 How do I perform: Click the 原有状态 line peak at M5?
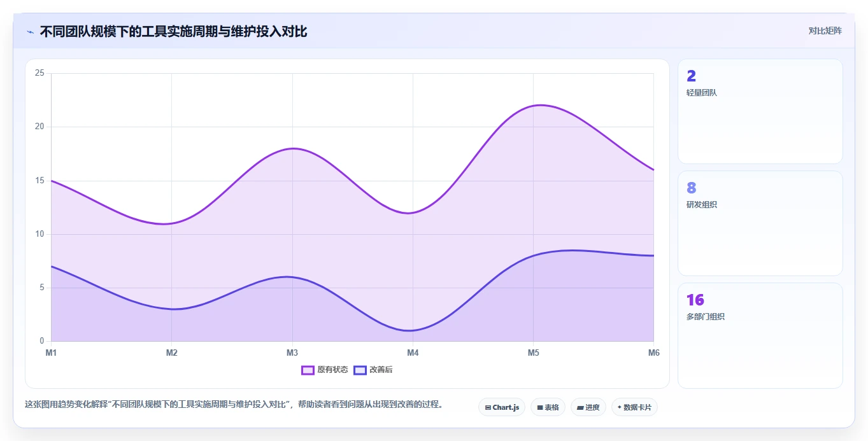pyautogui.click(x=534, y=106)
